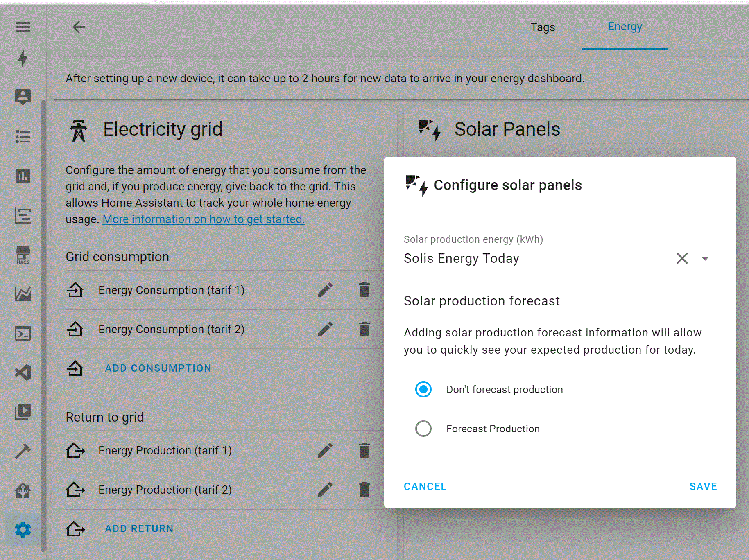Select Don't forecast production option

tap(423, 389)
